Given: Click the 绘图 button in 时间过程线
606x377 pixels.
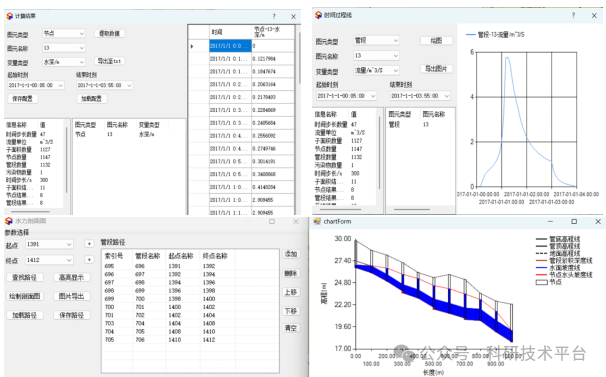Looking at the screenshot, I should [x=436, y=41].
